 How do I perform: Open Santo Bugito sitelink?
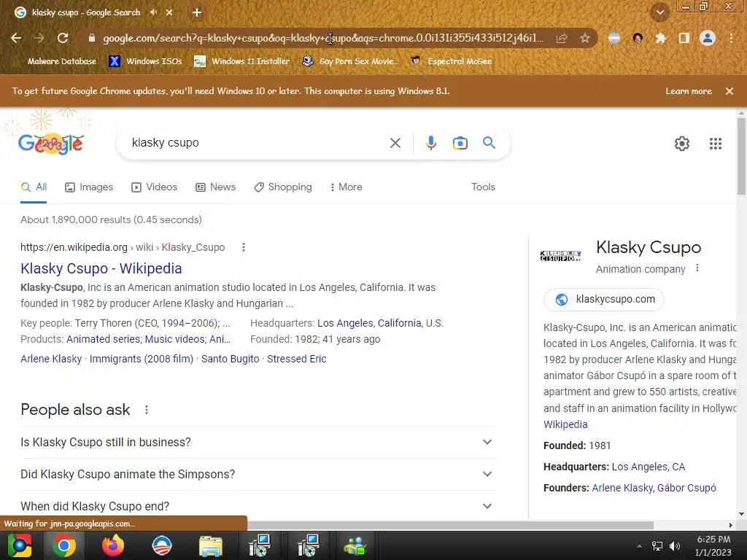230,359
